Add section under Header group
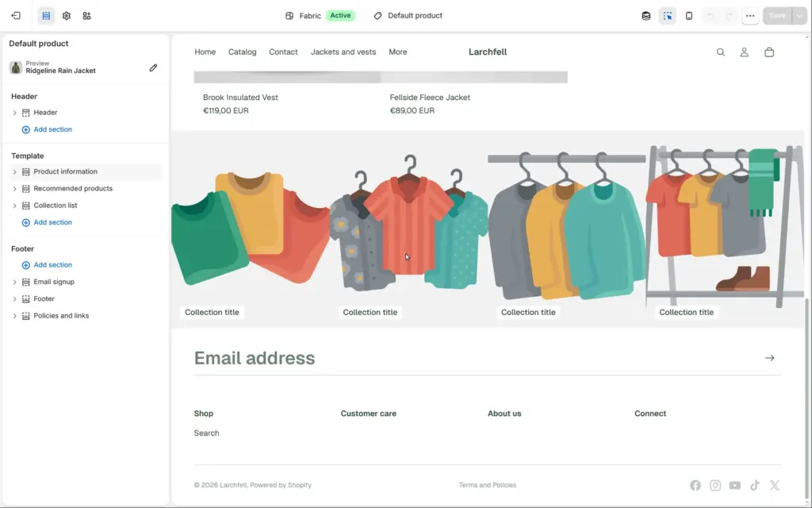 [x=47, y=129]
